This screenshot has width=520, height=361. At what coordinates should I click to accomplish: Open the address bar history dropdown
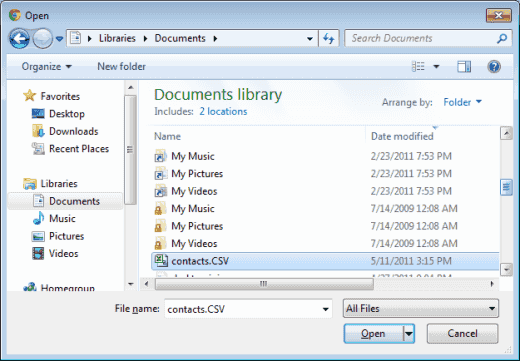pos(310,39)
